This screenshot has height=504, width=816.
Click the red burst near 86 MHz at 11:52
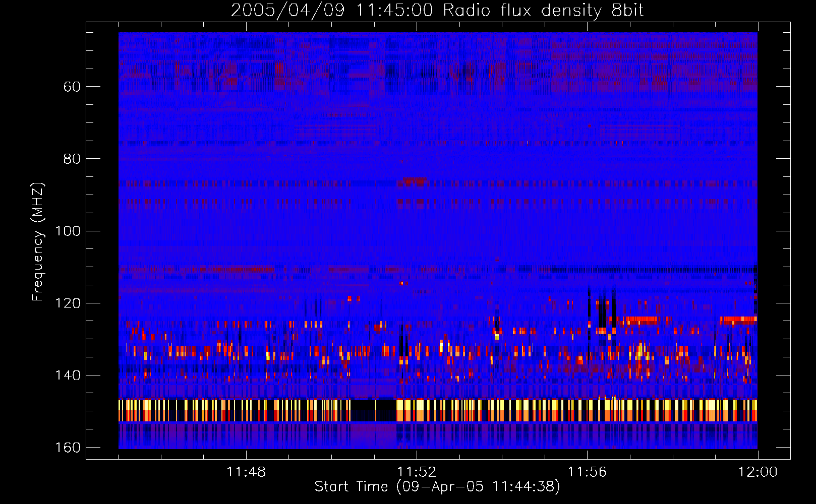pos(415,179)
